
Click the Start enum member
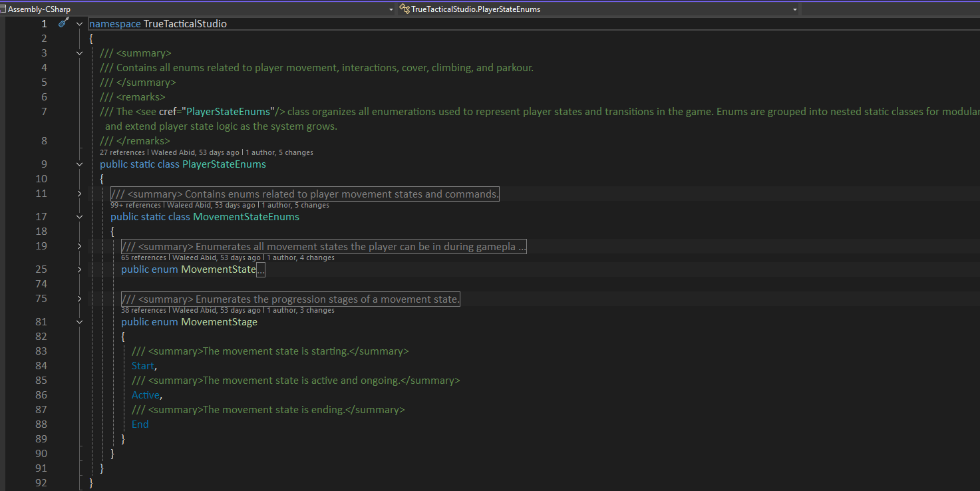142,366
